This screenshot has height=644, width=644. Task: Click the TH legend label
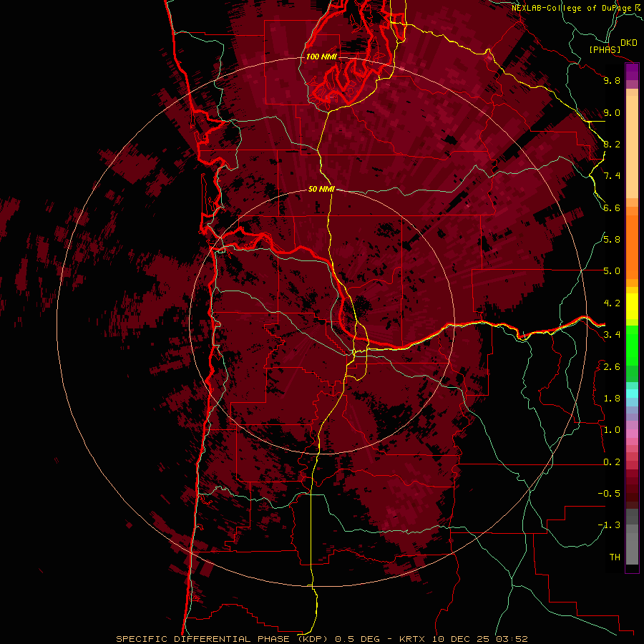[x=615, y=557]
